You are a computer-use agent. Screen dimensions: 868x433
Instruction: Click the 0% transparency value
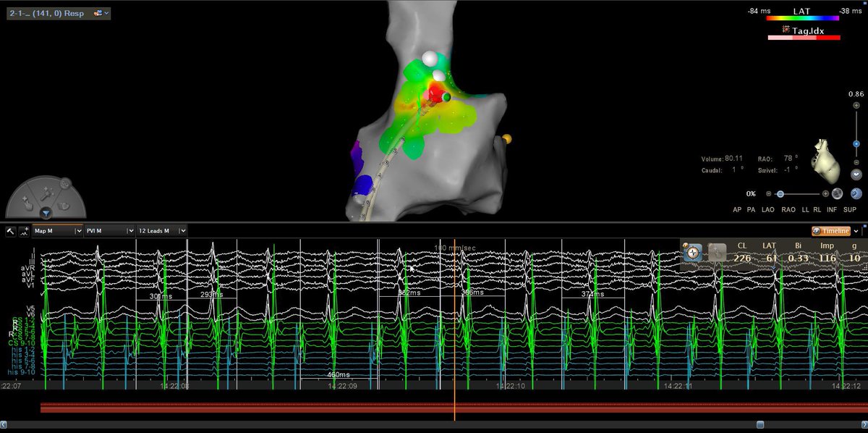[x=752, y=194]
